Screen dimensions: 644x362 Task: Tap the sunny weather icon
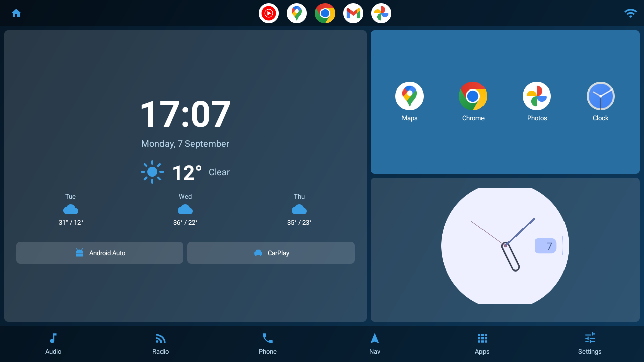click(152, 172)
